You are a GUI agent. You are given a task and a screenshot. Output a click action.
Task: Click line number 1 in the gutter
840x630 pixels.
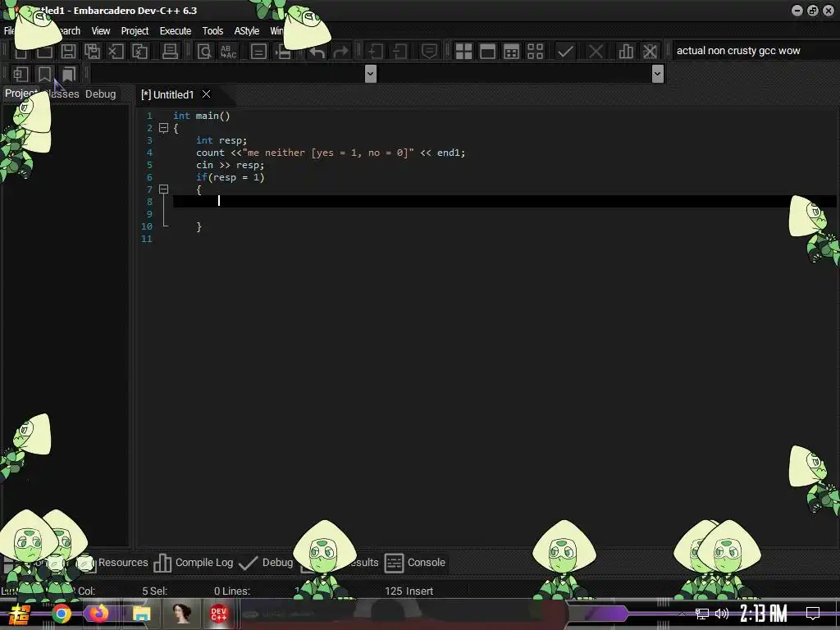[x=149, y=116]
